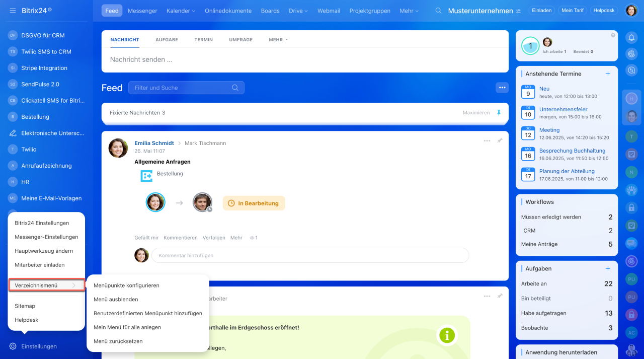Viewport: 644px width, 359px height.
Task: Click the Twilio sidebar item icon
Action: 13,149
